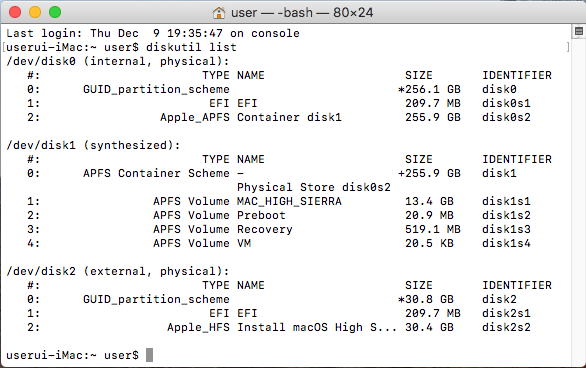586x368 pixels.
Task: Click the 'Apple_APFS Container disk1' entry
Action: coord(251,117)
